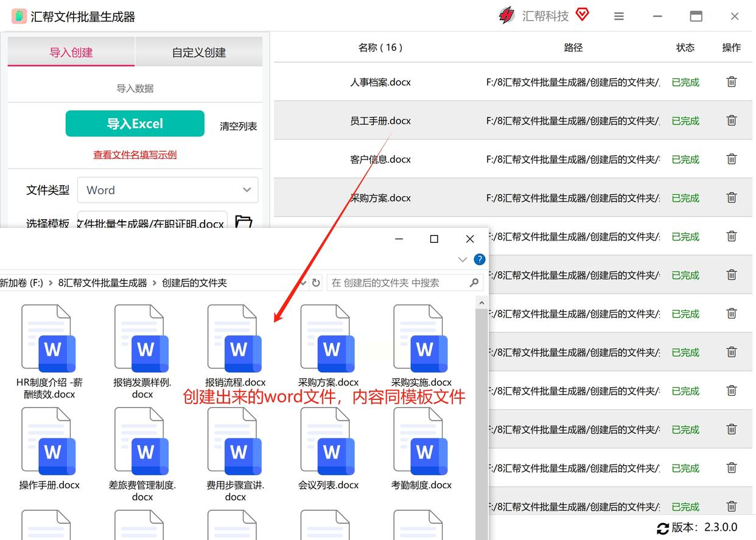Screen dimensions: 756x540
Task: Switch to the 自定义创建 tab
Action: 199,52
